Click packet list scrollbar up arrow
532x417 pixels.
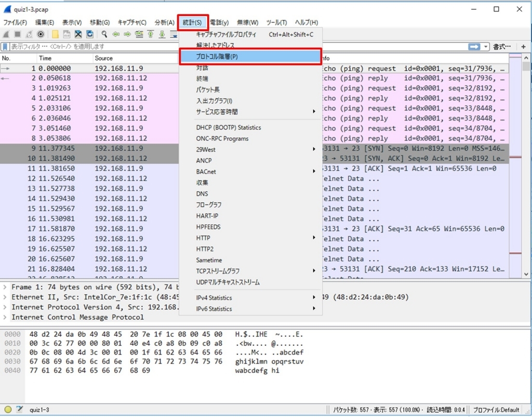[x=526, y=57]
